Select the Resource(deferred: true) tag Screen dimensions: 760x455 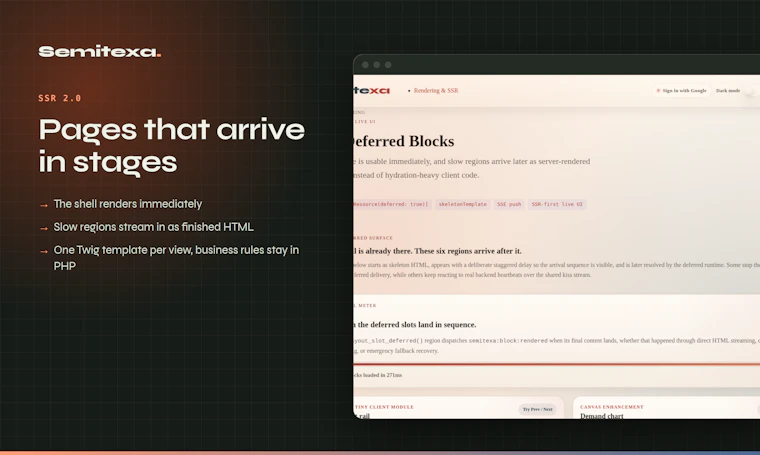click(x=392, y=204)
